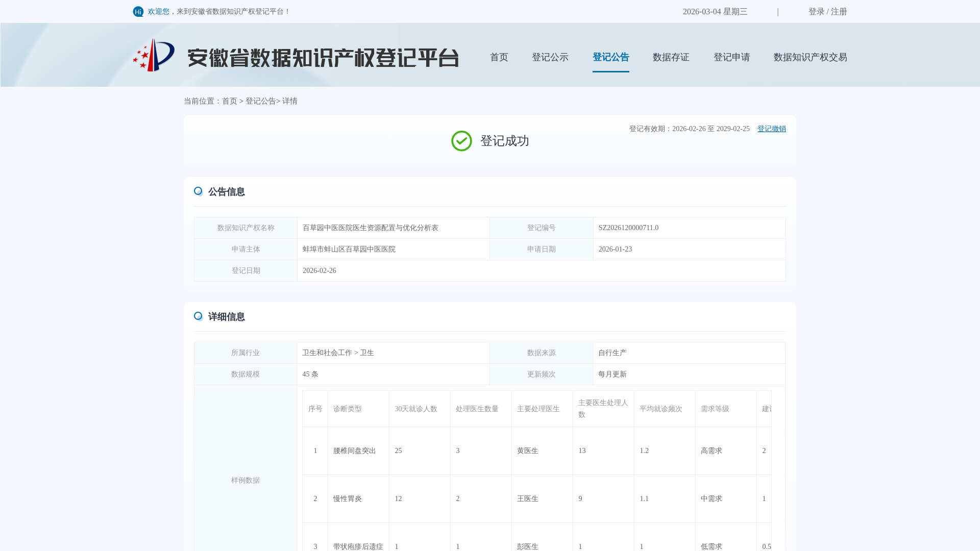980x551 pixels.
Task: Click the 登记成功 status text
Action: (x=505, y=141)
